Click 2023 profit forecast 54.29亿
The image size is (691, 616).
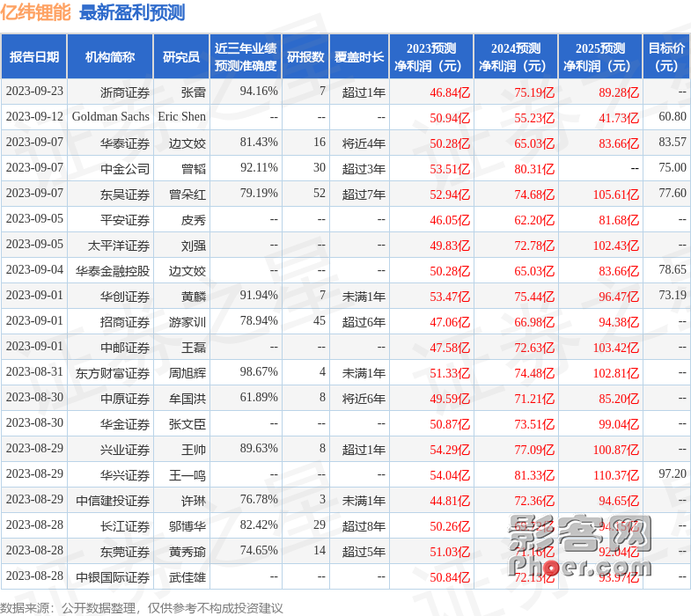tap(450, 450)
